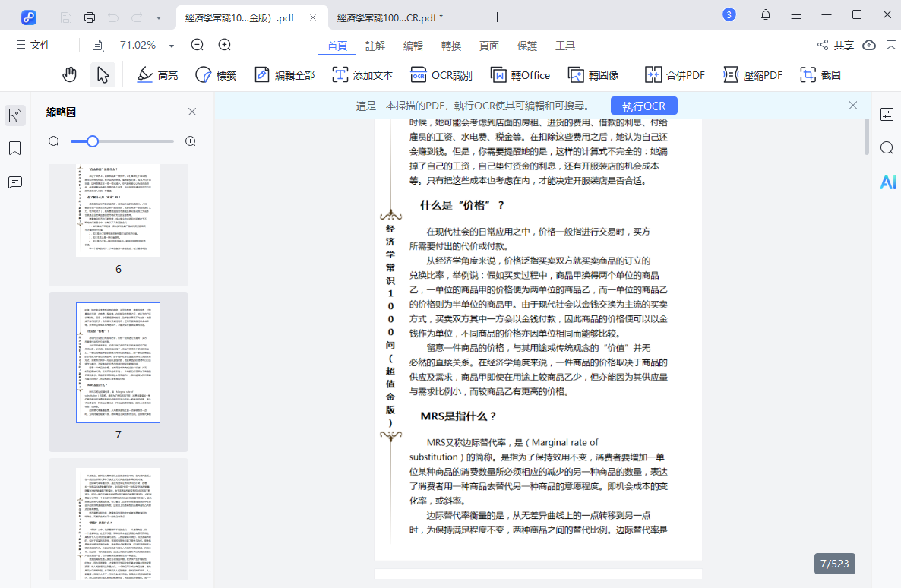Screen dimensions: 901x588
Task: Select the thumbnail below page 7
Action: pyautogui.click(x=118, y=523)
